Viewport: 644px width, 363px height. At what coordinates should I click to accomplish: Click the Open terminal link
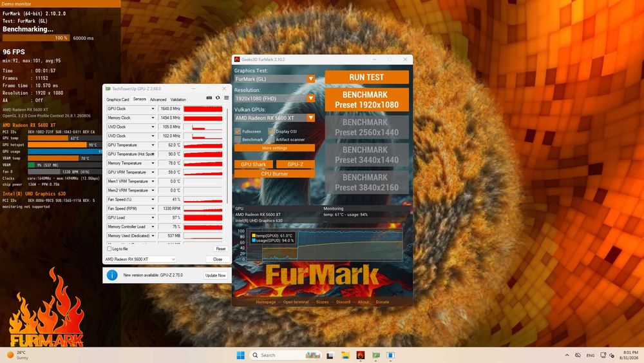[x=296, y=302]
